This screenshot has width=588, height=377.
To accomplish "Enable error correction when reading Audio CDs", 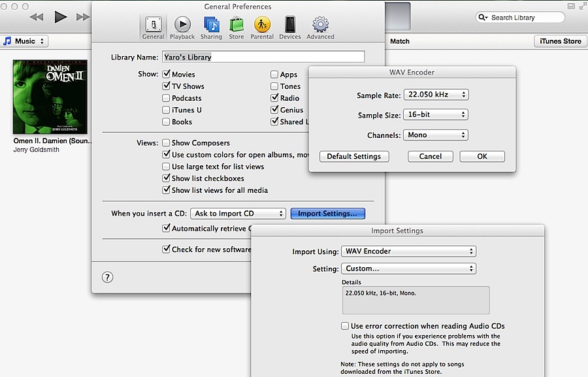I will (x=344, y=325).
